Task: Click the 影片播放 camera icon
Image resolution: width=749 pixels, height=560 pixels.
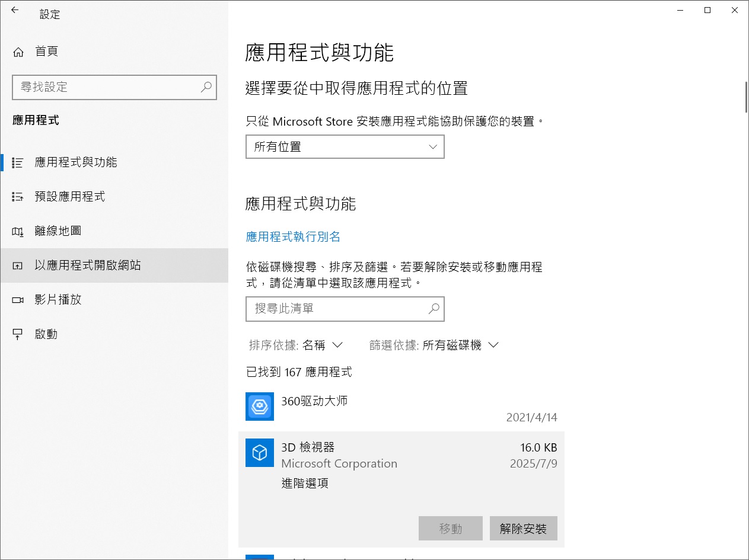Action: pos(18,300)
